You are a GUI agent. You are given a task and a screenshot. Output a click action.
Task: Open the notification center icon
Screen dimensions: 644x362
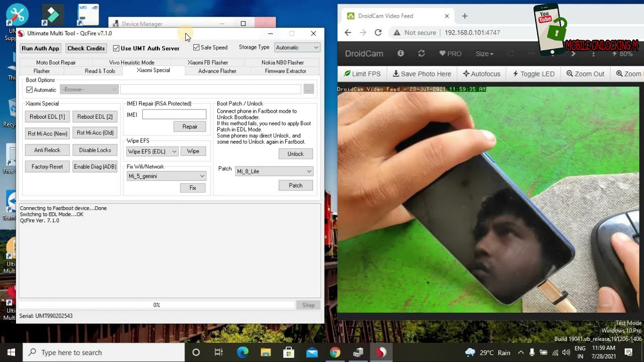click(x=628, y=352)
